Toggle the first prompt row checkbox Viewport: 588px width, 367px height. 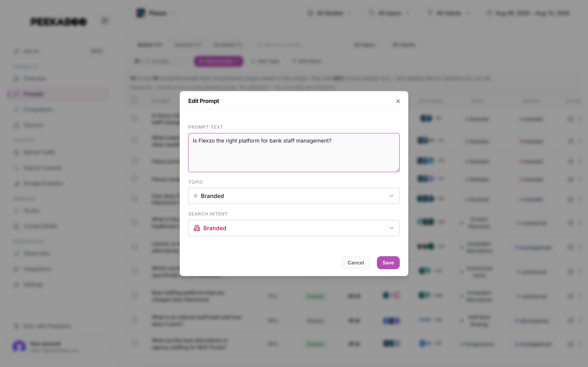[134, 118]
